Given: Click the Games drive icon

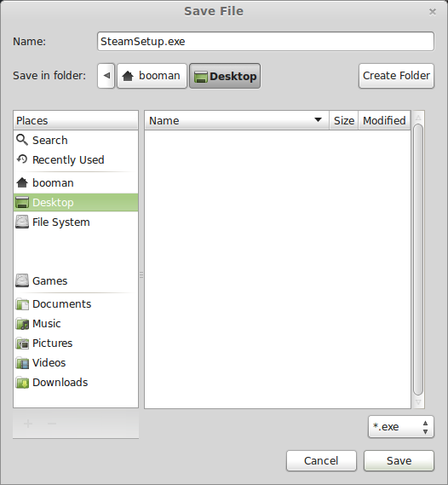Looking at the screenshot, I should pos(22,280).
